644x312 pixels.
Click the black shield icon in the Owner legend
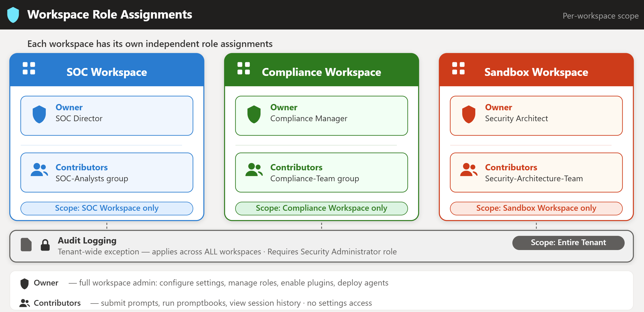pyautogui.click(x=25, y=284)
